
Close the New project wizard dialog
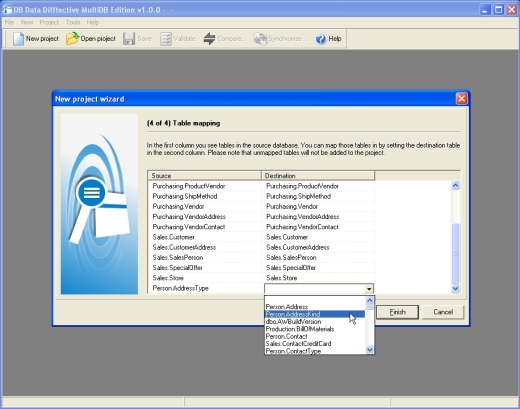click(x=461, y=99)
